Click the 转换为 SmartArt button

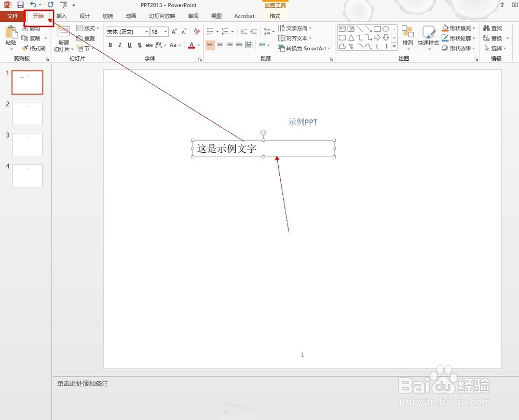pyautogui.click(x=305, y=48)
